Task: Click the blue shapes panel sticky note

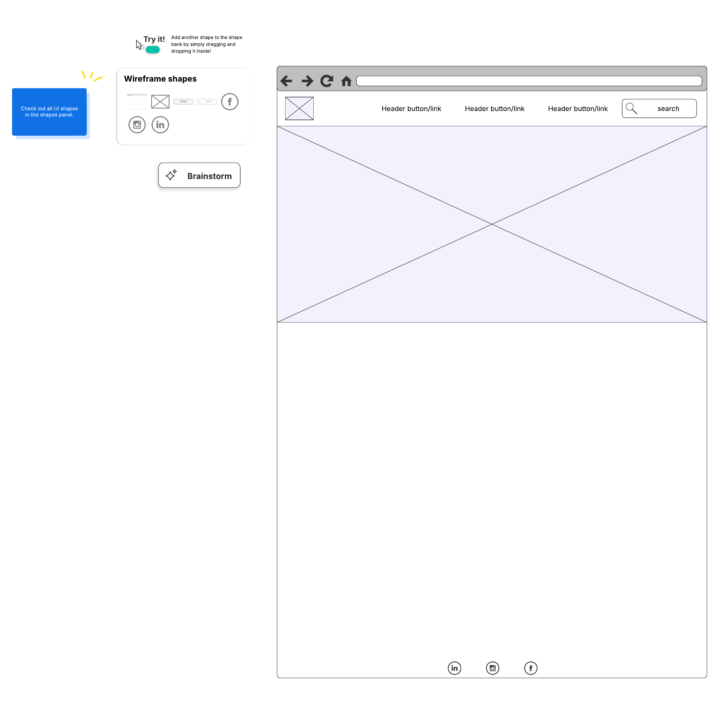Action: tap(49, 111)
